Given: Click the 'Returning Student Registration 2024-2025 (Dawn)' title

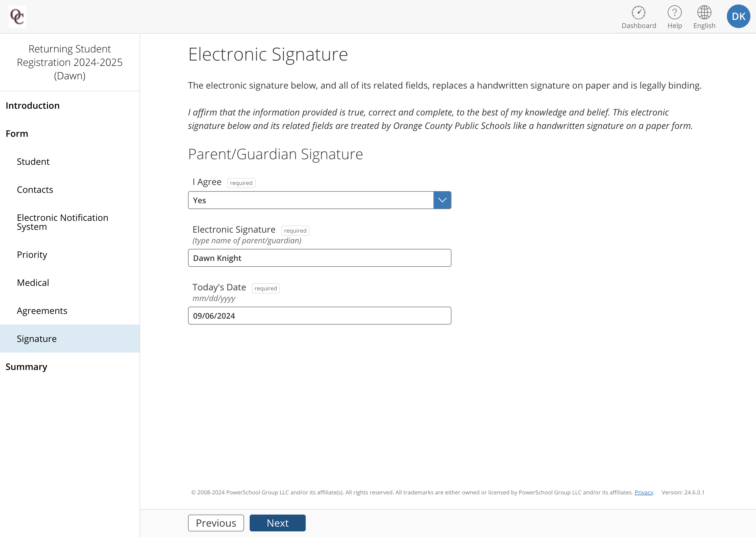Looking at the screenshot, I should click(70, 62).
